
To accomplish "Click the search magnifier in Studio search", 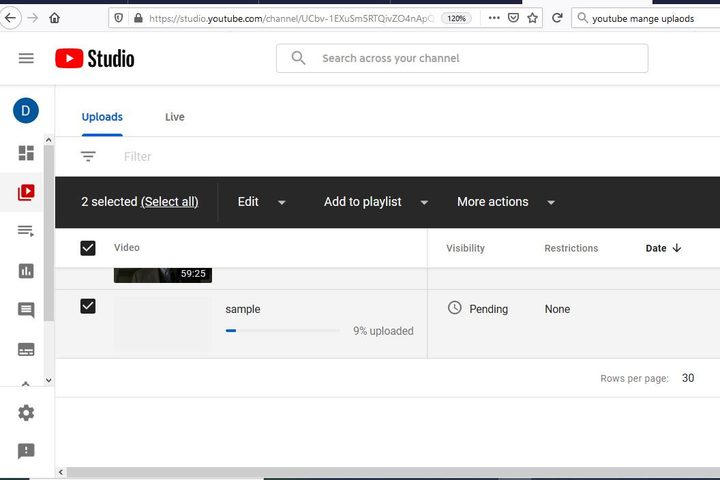I will coord(298,58).
